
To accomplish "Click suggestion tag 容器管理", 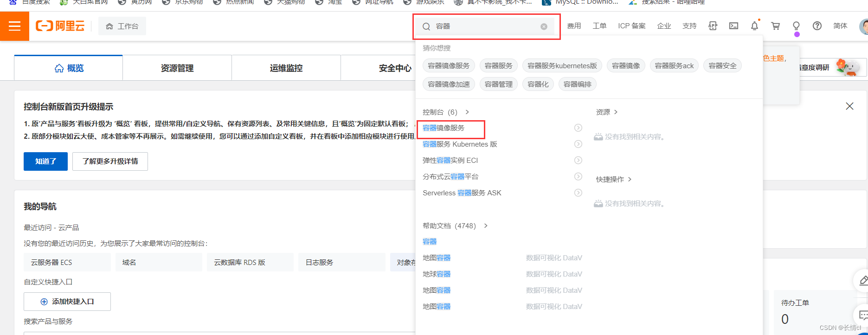I will point(498,84).
